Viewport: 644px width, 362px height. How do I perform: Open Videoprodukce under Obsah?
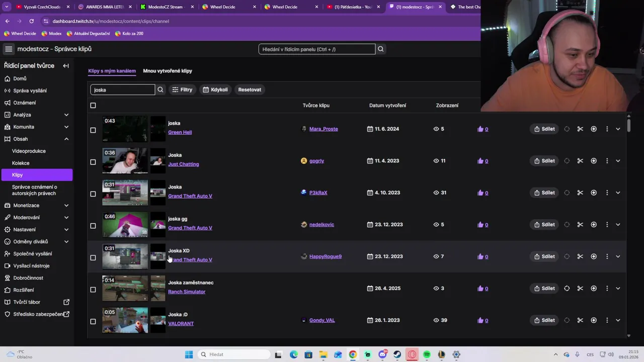coord(29,151)
